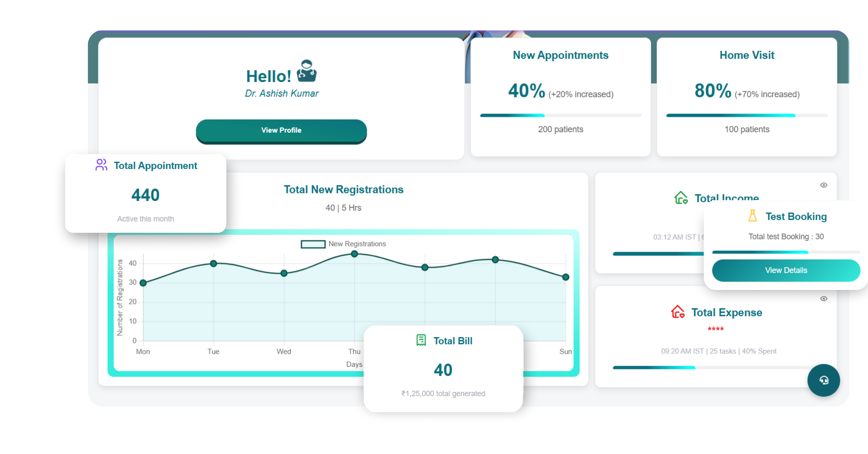This screenshot has width=868, height=454.
Task: Click the yellow flask icon on Test Booking
Action: point(752,216)
